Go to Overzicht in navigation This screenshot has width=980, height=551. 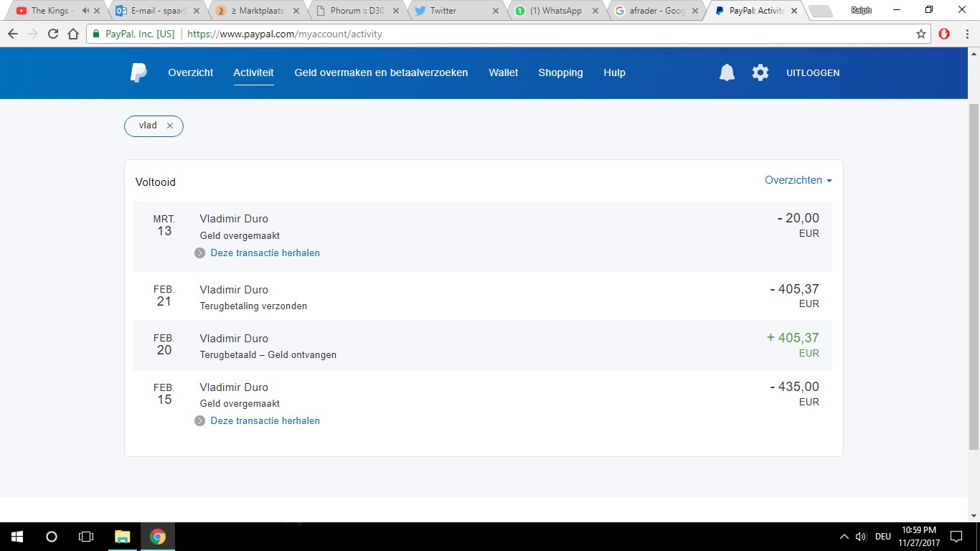click(x=191, y=72)
